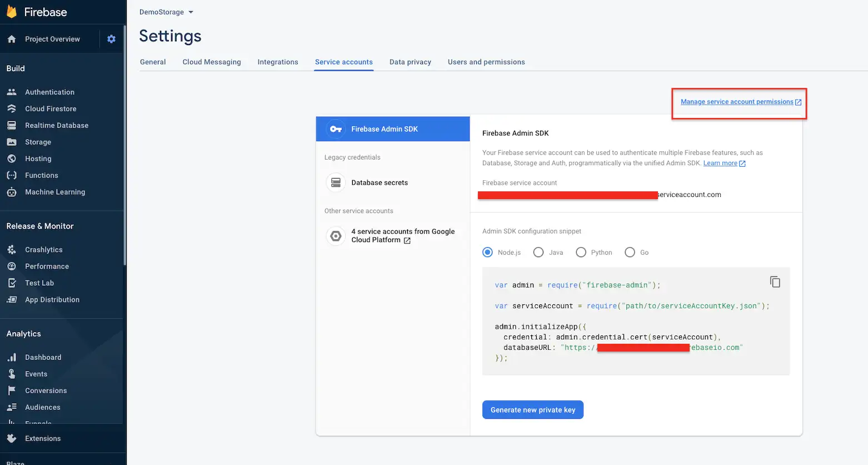Screen dimensions: 868x465
Task: Click Generate new private key button
Action: 532,410
